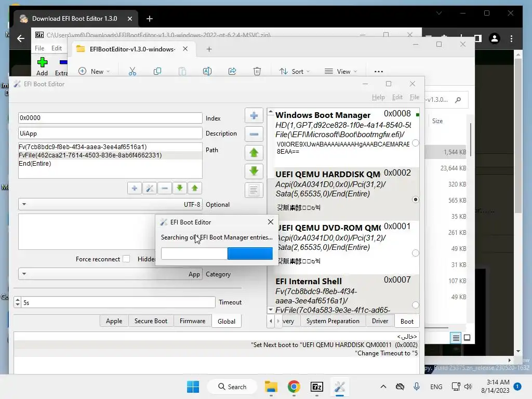Click the Timeout spinner arrows
The width and height of the screenshot is (532, 399).
[18, 302]
